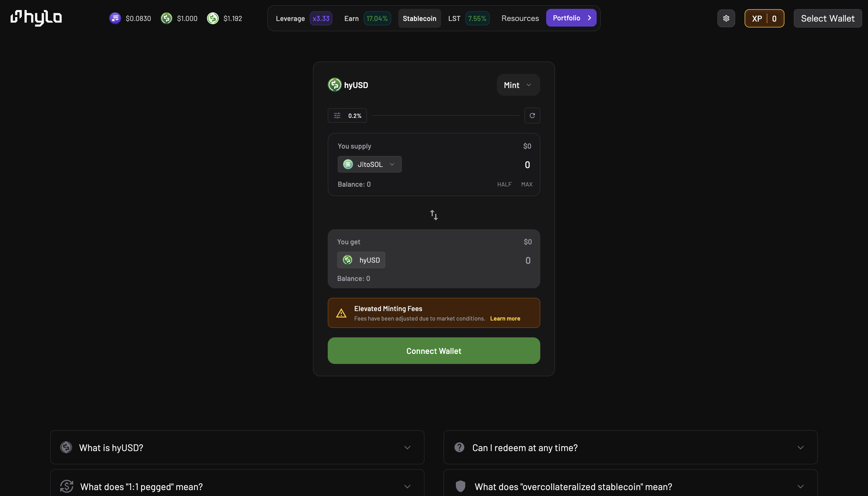The height and width of the screenshot is (496, 868).
Task: Click the refresh quote icon
Action: (532, 116)
